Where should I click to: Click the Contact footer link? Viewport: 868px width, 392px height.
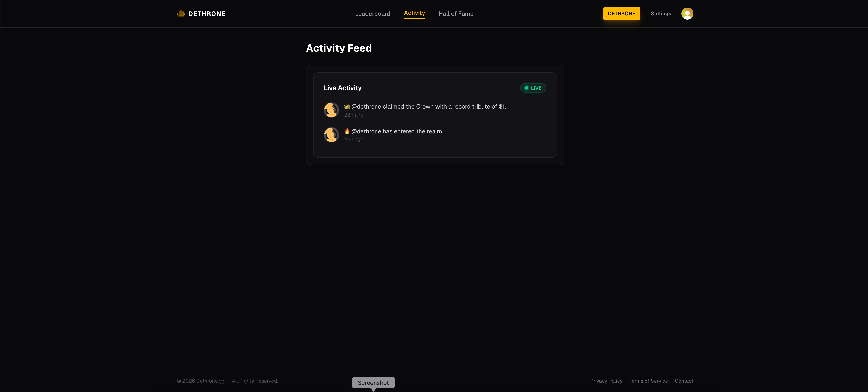(684, 381)
